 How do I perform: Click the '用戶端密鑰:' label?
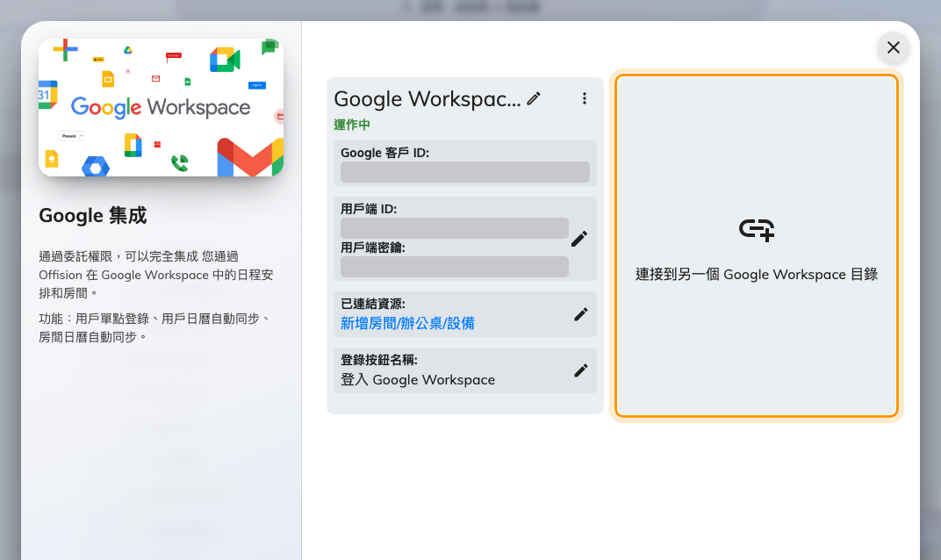pyautogui.click(x=373, y=248)
